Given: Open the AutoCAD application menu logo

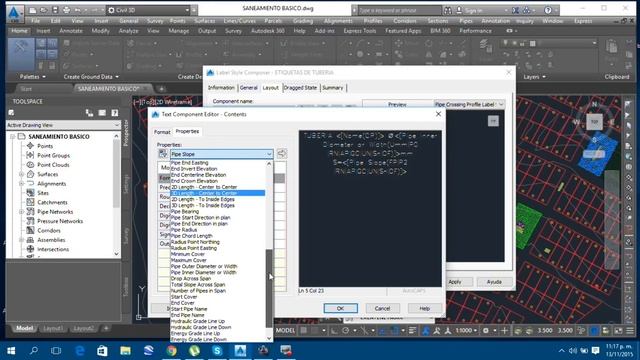Looking at the screenshot, I should click(x=15, y=13).
